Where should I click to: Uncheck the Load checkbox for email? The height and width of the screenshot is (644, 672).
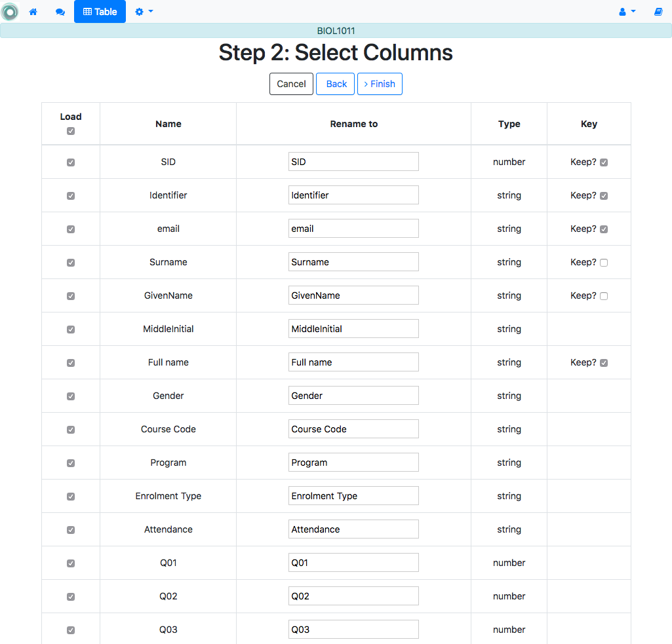point(71,229)
